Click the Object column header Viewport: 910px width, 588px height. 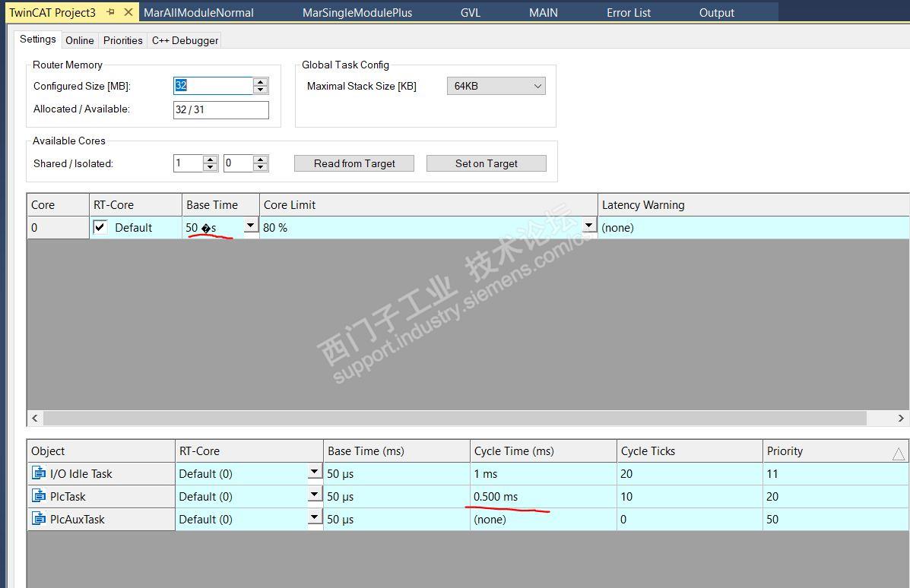(x=101, y=451)
